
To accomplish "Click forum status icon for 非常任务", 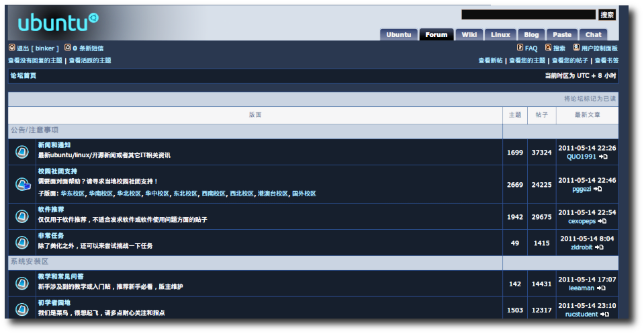I will tap(22, 243).
